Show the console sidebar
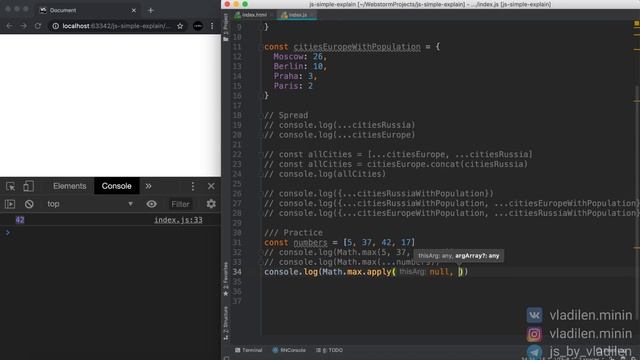640x360 pixels. (10, 204)
